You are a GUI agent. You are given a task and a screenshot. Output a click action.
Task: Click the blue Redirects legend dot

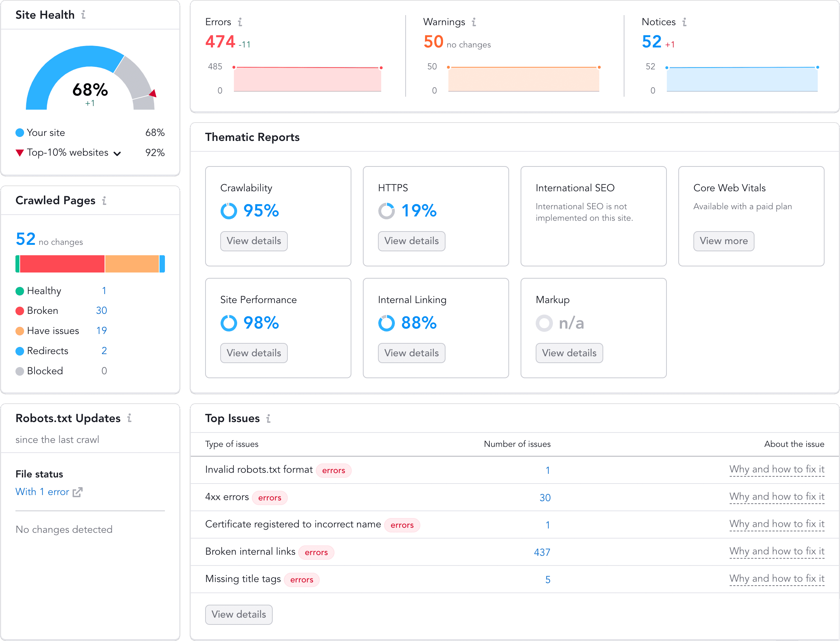[x=20, y=351]
